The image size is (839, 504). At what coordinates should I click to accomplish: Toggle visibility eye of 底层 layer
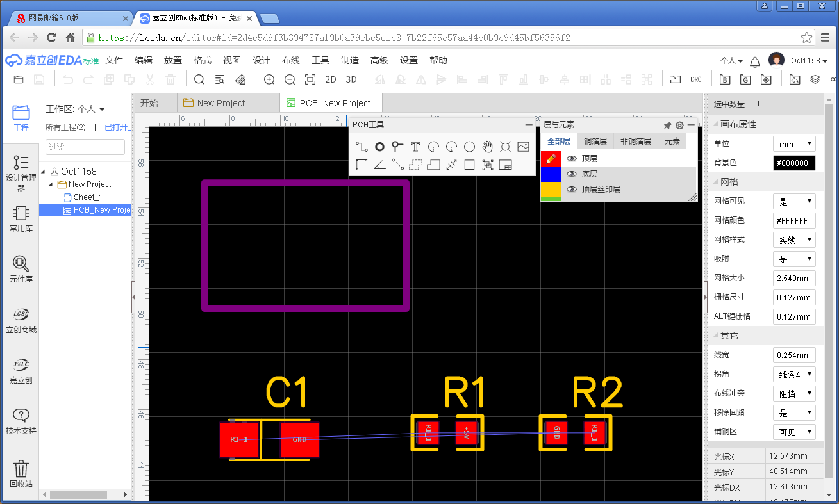point(572,174)
